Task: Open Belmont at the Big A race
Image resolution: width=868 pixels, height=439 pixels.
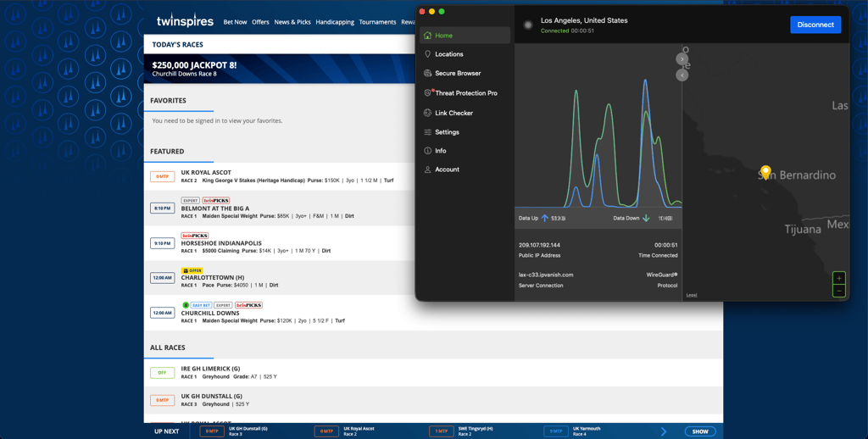Action: pyautogui.click(x=280, y=208)
